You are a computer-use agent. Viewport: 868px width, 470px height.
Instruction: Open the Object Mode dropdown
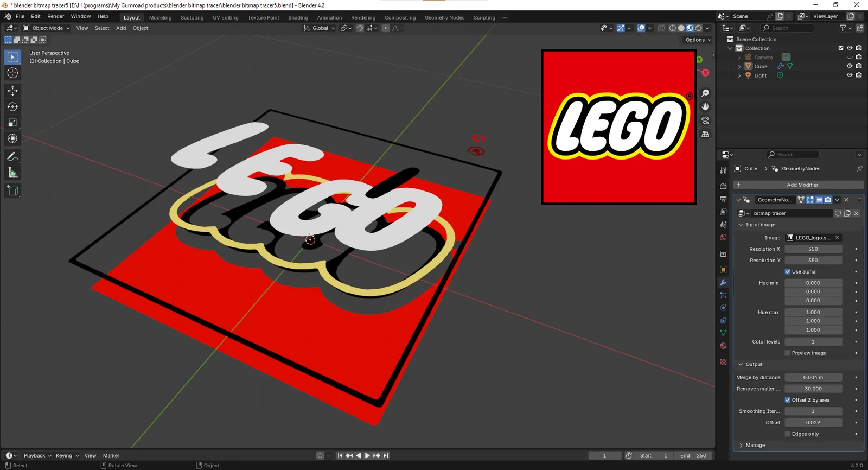[x=47, y=28]
